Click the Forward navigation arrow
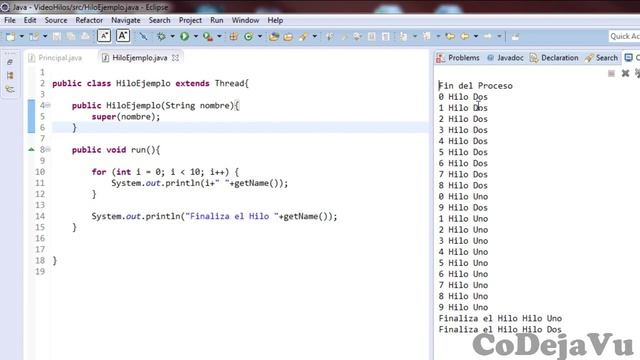 pyautogui.click(x=488, y=37)
